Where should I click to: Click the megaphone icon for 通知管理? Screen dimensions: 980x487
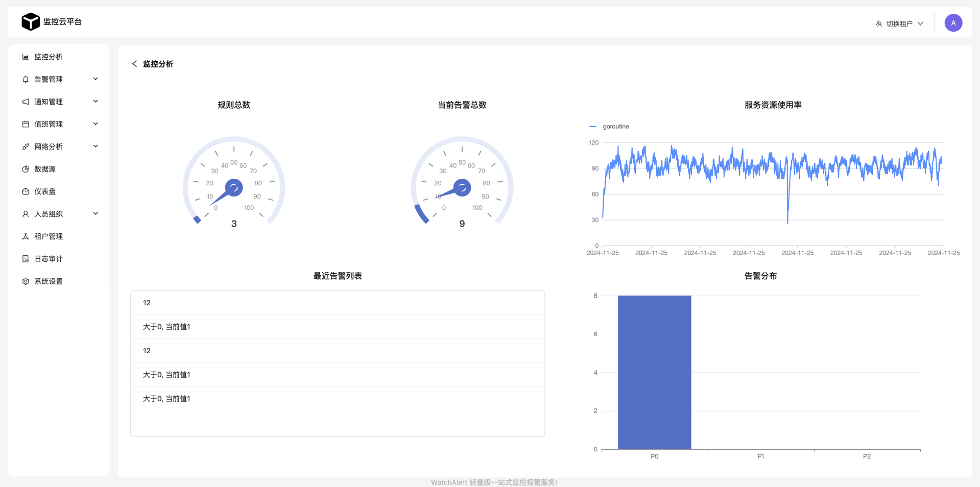tap(26, 102)
